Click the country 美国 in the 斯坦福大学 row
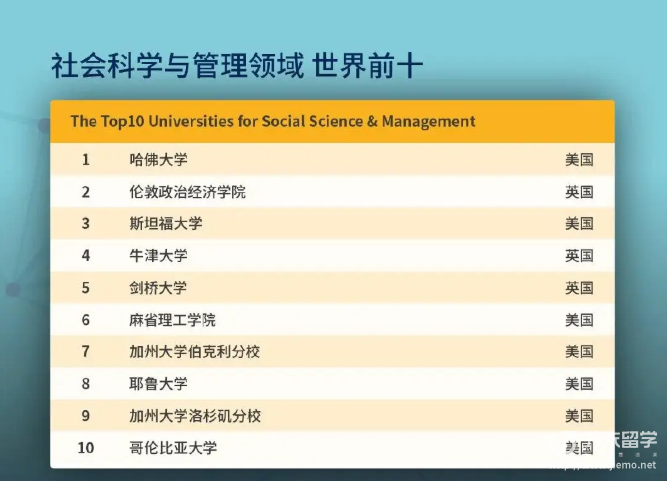667x481 pixels. click(x=579, y=224)
